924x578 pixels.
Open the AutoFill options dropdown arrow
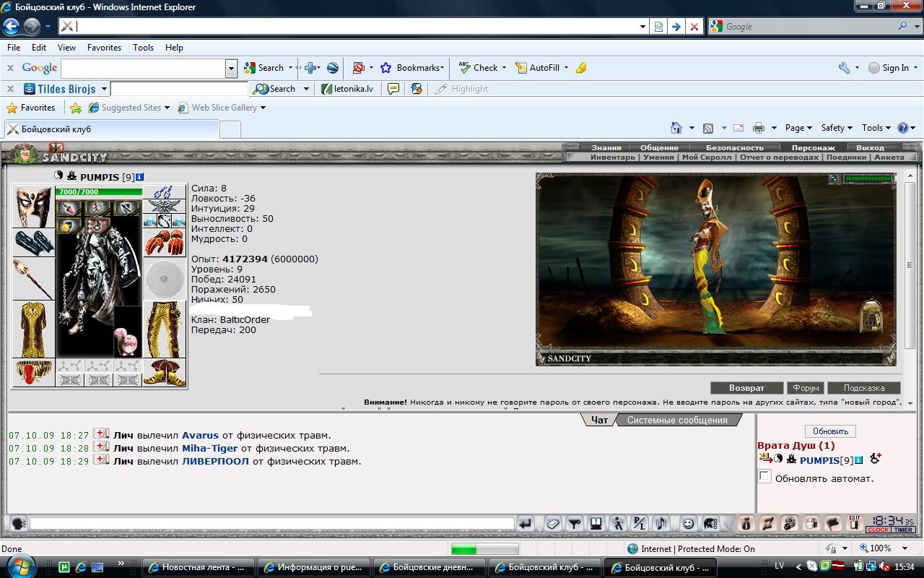tap(566, 67)
